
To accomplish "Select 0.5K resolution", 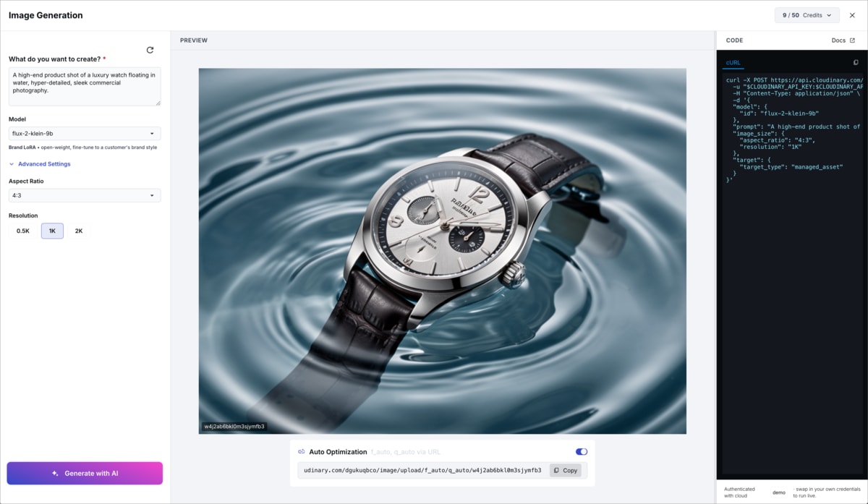I will tap(23, 231).
